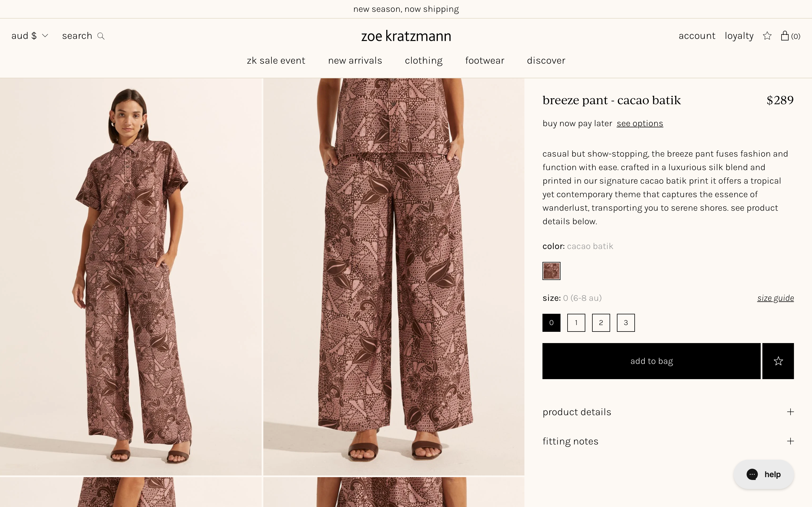The height and width of the screenshot is (507, 812).
Task: Open the full-length model product image
Action: coord(131,277)
